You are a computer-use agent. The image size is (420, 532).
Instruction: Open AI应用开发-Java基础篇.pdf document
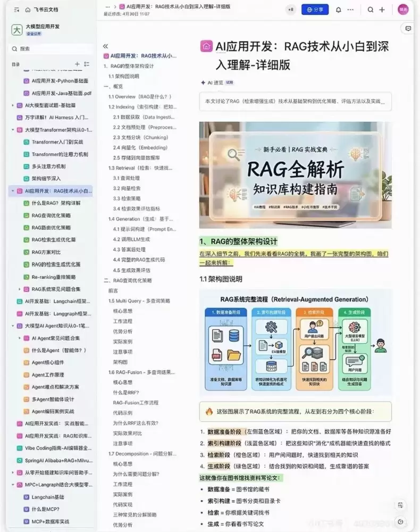click(x=62, y=93)
